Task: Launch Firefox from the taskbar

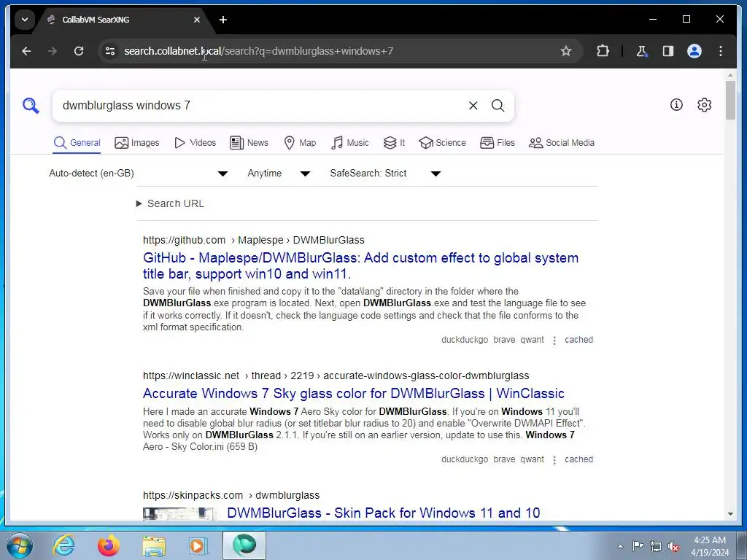Action: 109,545
